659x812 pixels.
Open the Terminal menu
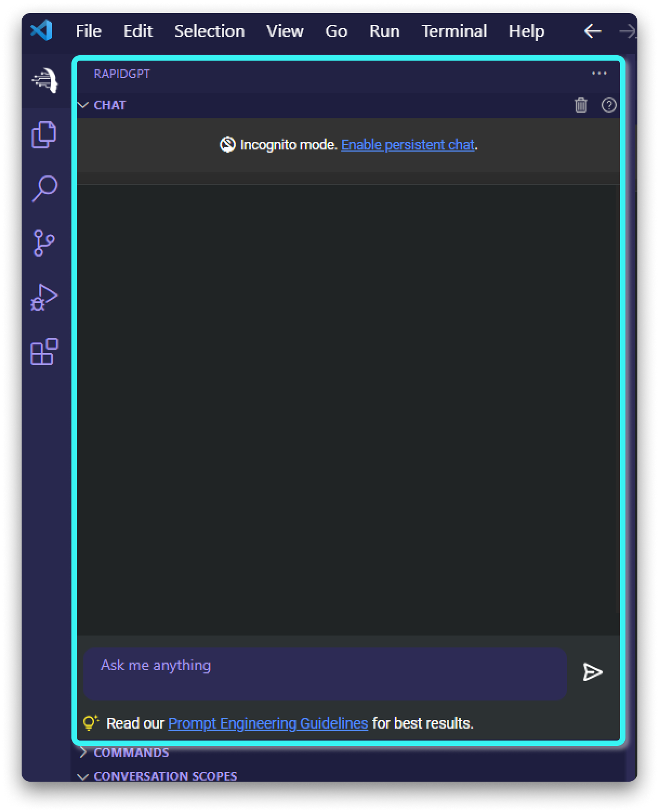pyautogui.click(x=454, y=31)
